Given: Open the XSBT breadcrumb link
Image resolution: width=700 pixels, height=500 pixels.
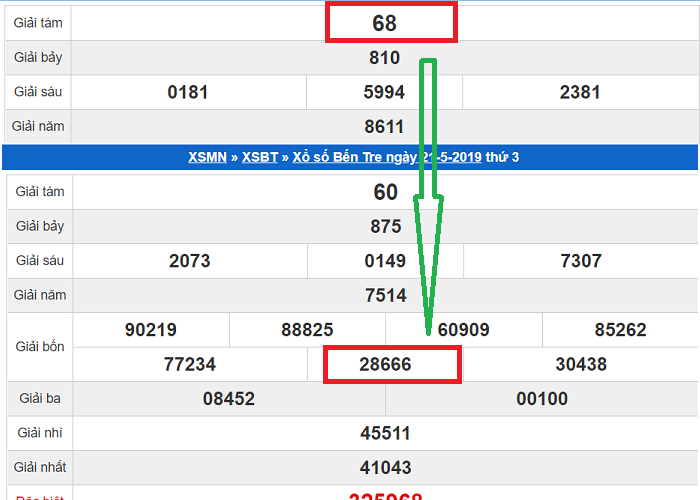Looking at the screenshot, I should coord(261,157).
